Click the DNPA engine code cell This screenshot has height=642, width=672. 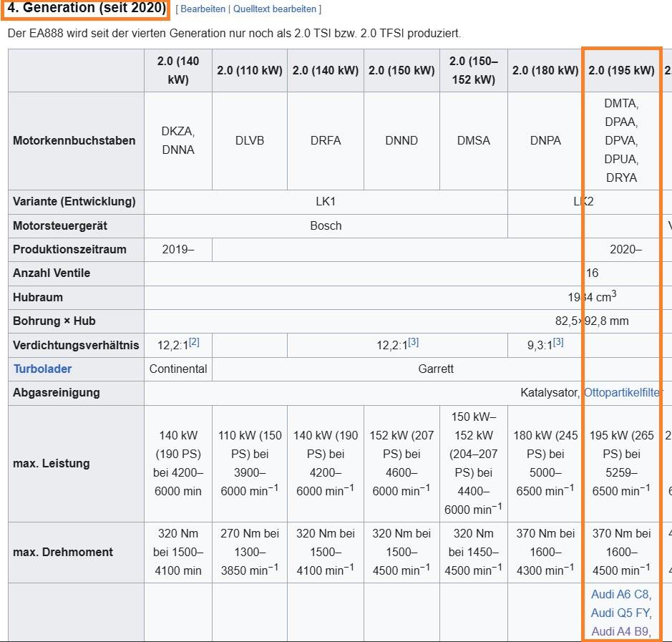[545, 140]
